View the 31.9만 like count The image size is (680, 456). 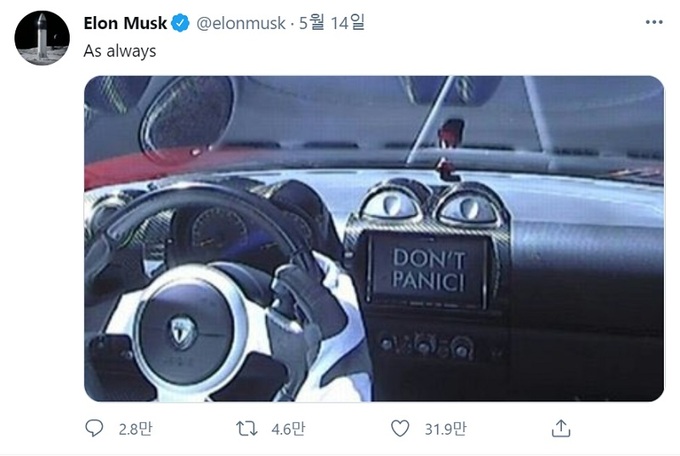(445, 429)
